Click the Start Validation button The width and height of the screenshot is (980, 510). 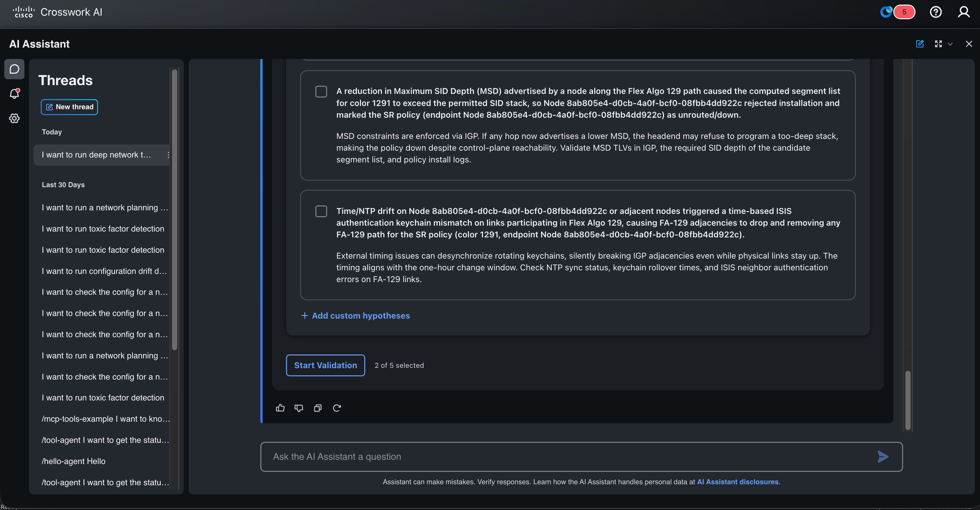(325, 365)
